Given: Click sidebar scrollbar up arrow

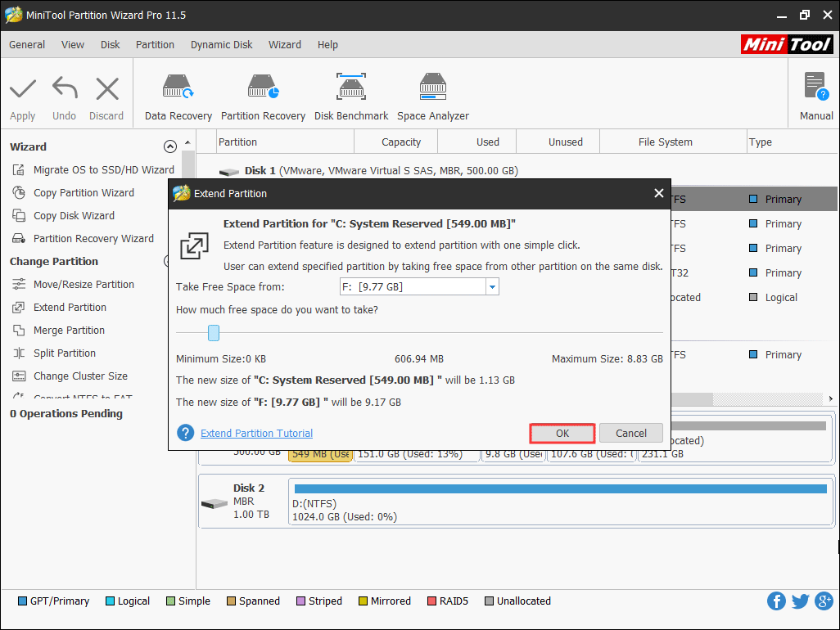Looking at the screenshot, I should [187, 142].
